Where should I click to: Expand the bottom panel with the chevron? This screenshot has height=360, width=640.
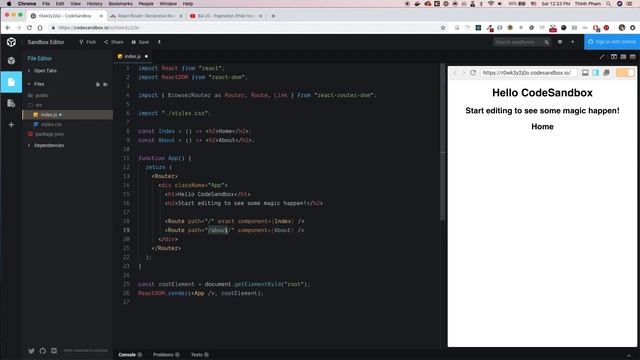pos(629,356)
